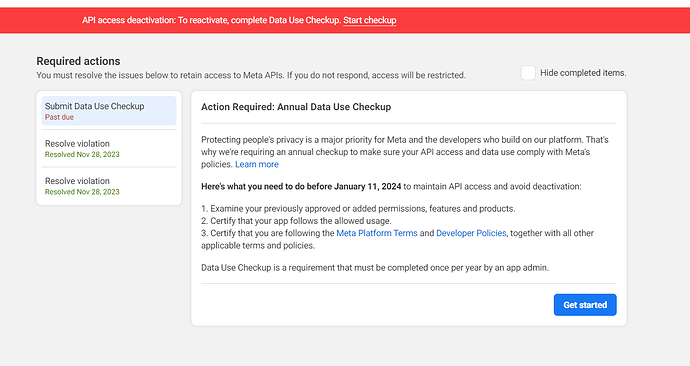The height and width of the screenshot is (366, 690).
Task: Click the You must resolve the issues below text
Action: pos(251,75)
